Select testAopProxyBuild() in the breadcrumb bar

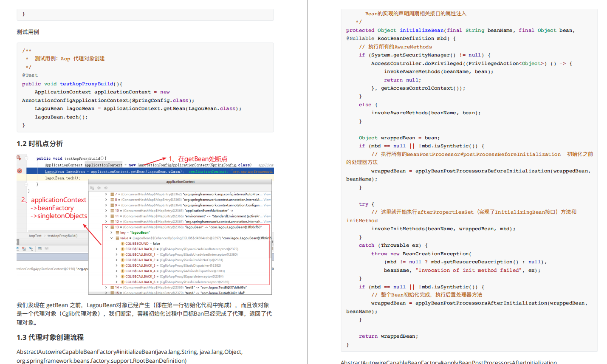point(62,235)
